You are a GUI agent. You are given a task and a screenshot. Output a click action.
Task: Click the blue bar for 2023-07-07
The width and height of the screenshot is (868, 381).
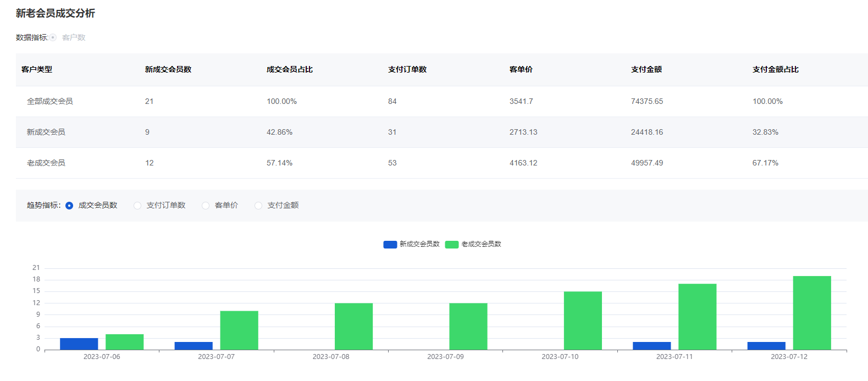point(193,346)
